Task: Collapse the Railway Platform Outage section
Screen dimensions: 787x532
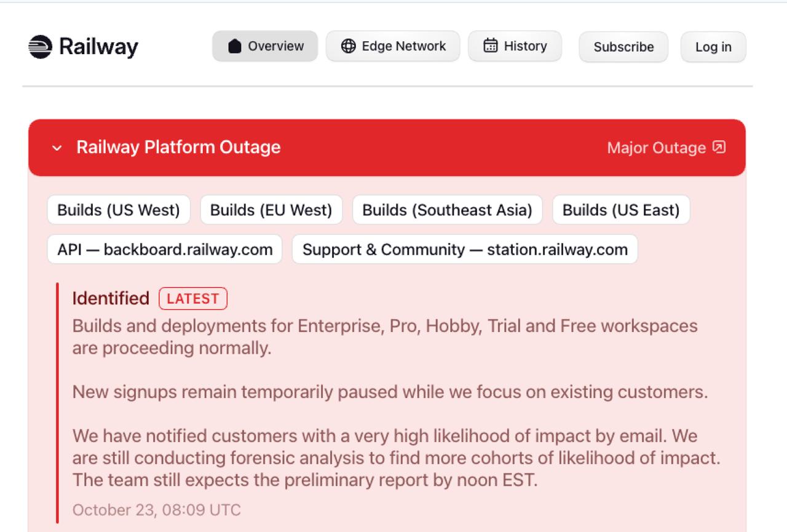Action: point(57,148)
